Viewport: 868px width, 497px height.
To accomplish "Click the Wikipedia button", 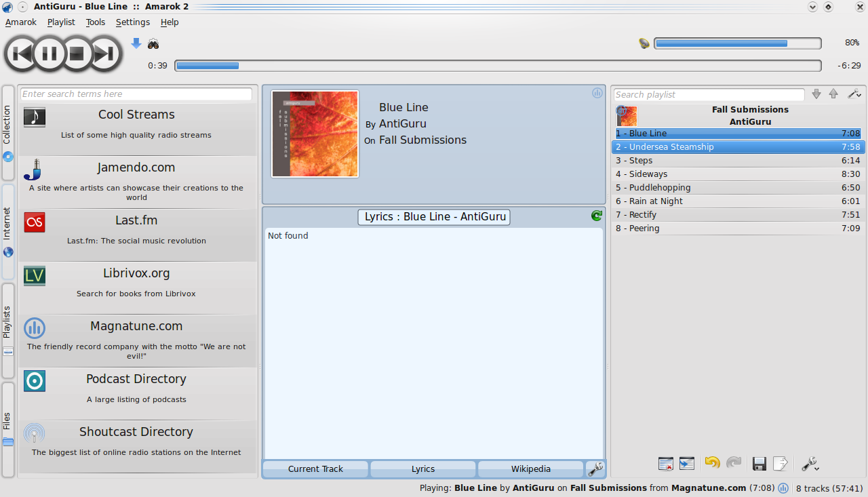I will coord(530,469).
